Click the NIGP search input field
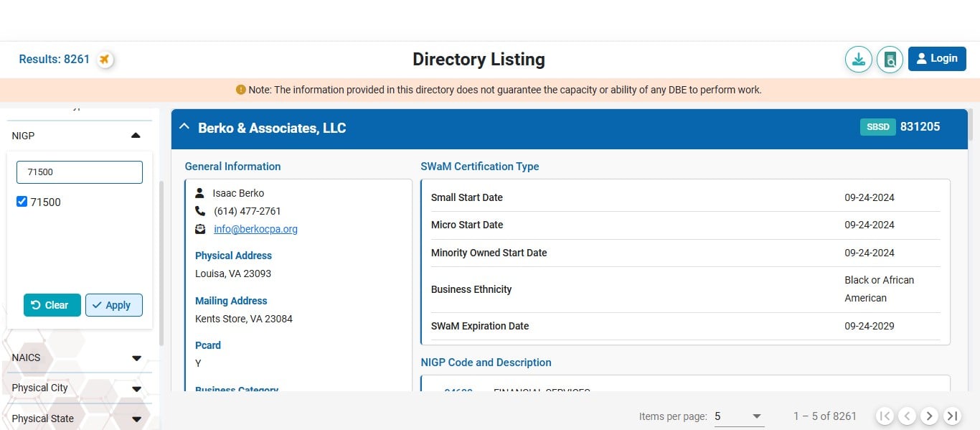The width and height of the screenshot is (980, 430). coord(80,172)
